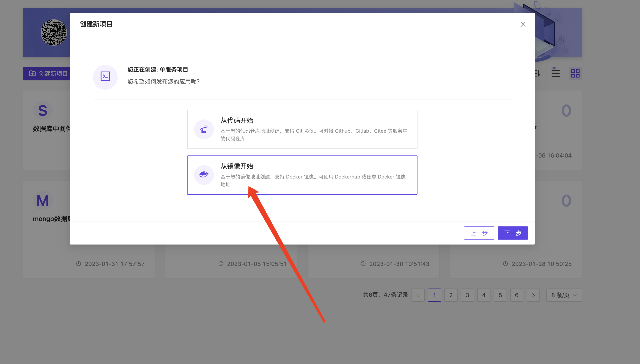The height and width of the screenshot is (364, 640).
Task: Go to page 2
Action: (x=451, y=295)
